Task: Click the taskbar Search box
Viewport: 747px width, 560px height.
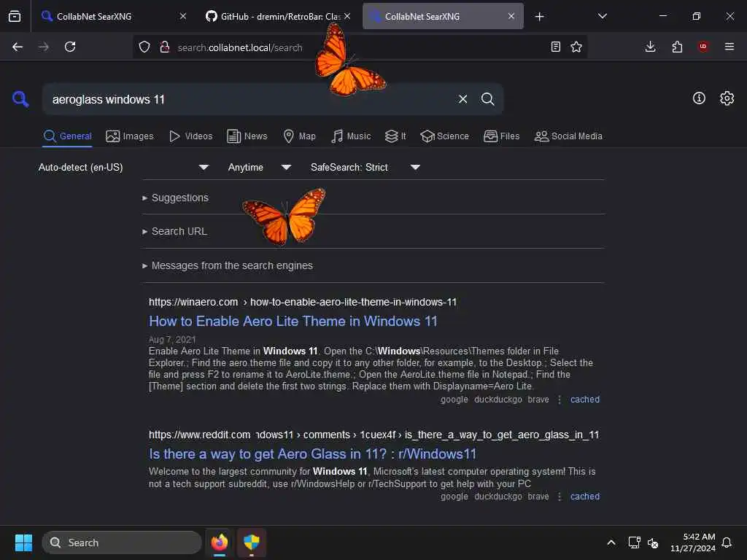Action: tap(122, 542)
